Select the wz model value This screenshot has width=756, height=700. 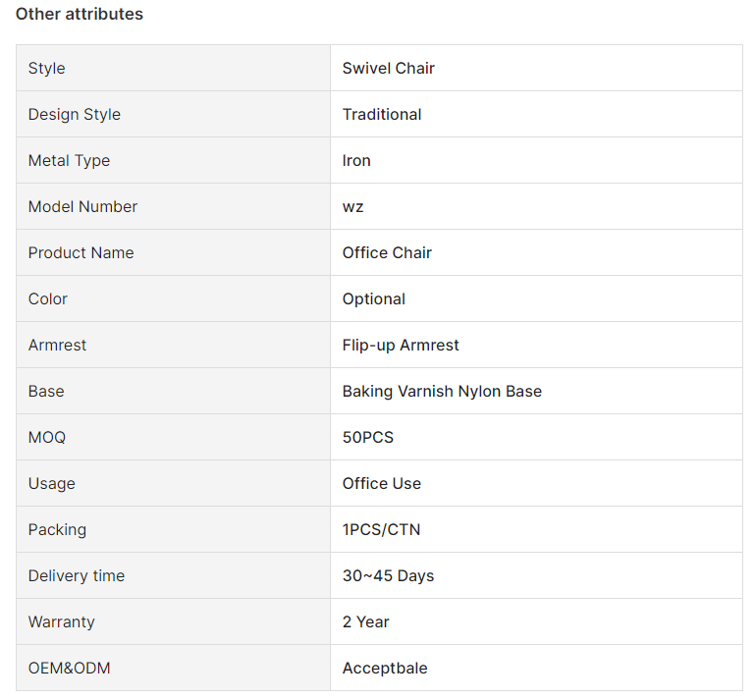tap(352, 207)
